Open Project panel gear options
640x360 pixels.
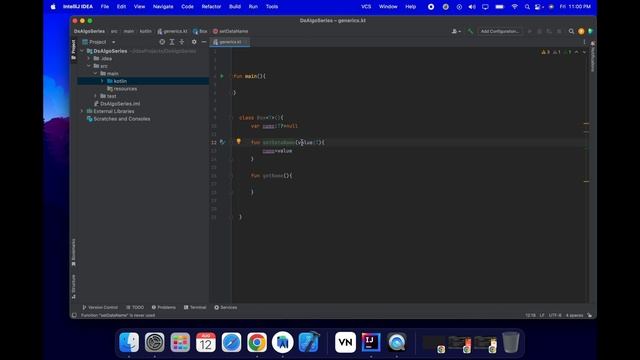(194, 42)
